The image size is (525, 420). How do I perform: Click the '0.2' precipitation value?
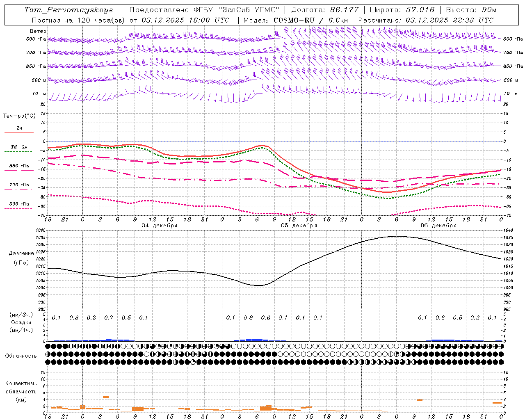[x=475, y=318]
